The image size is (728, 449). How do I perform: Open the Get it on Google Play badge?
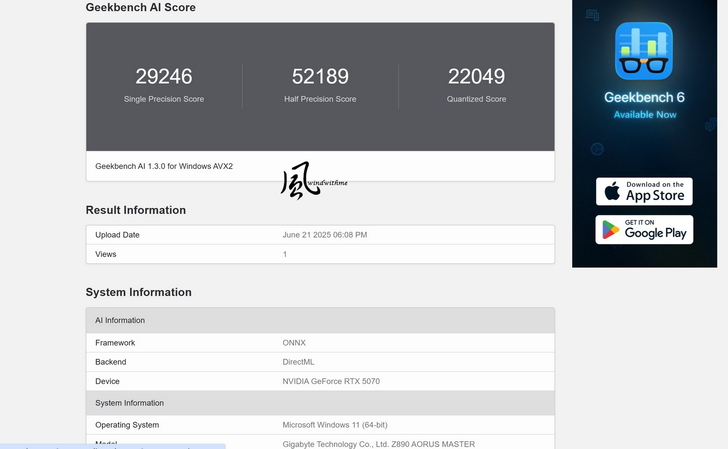click(x=644, y=229)
